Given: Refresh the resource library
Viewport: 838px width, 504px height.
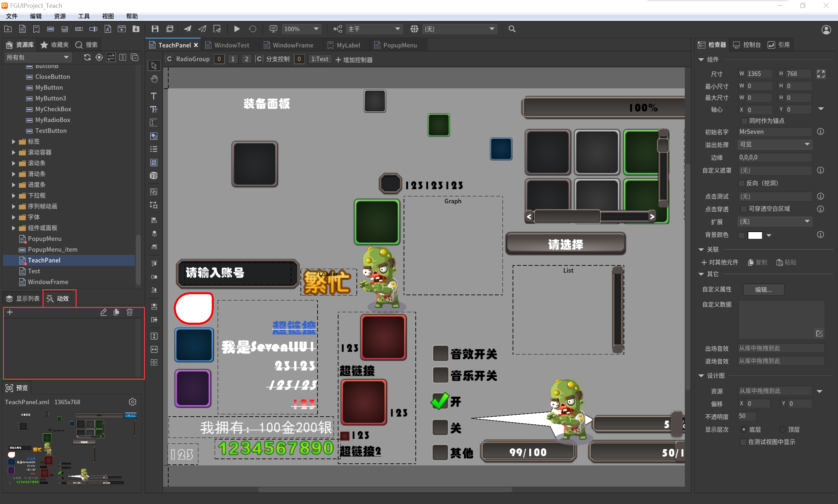Looking at the screenshot, I should 87,57.
